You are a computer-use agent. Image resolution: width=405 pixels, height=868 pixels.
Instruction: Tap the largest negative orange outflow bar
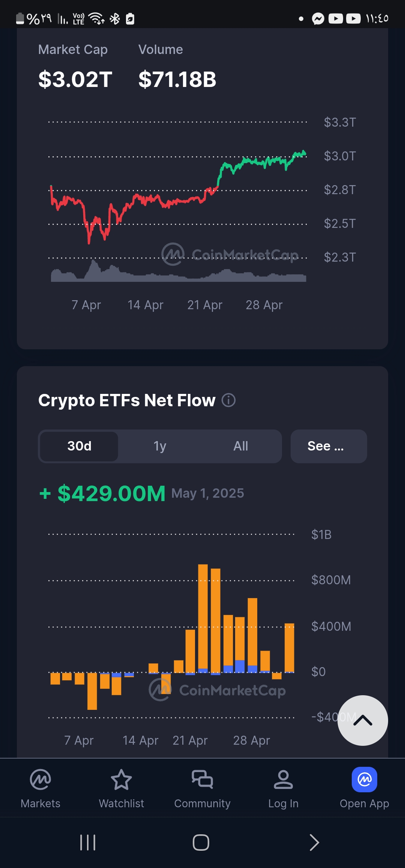tap(92, 691)
